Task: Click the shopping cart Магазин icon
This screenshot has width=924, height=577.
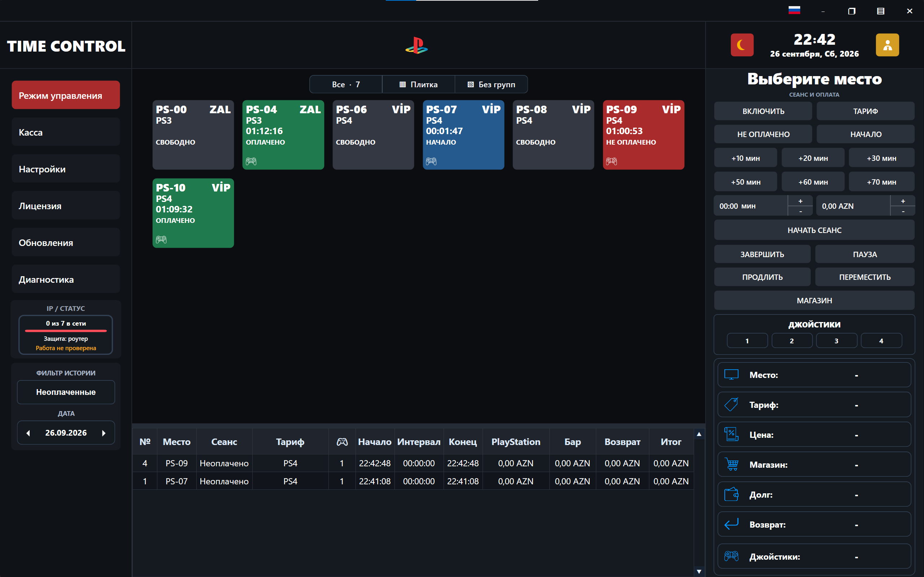Action: click(x=732, y=464)
